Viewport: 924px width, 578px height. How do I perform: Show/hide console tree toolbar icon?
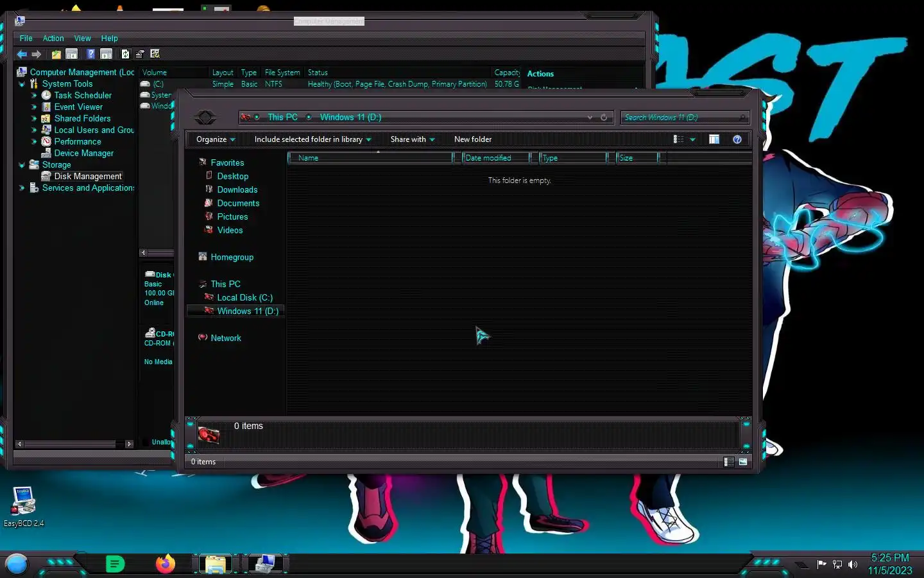click(x=72, y=55)
